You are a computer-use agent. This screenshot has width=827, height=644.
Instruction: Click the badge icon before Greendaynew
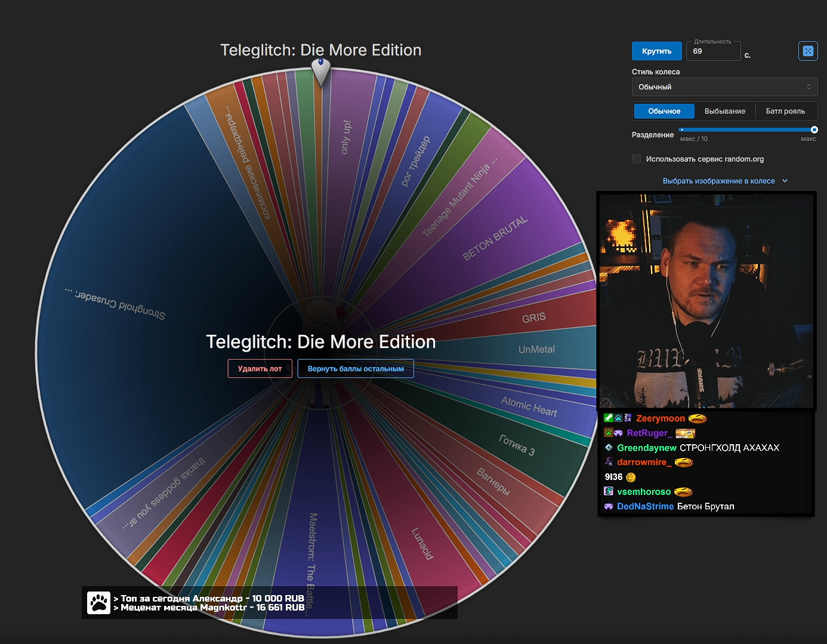[x=609, y=448]
